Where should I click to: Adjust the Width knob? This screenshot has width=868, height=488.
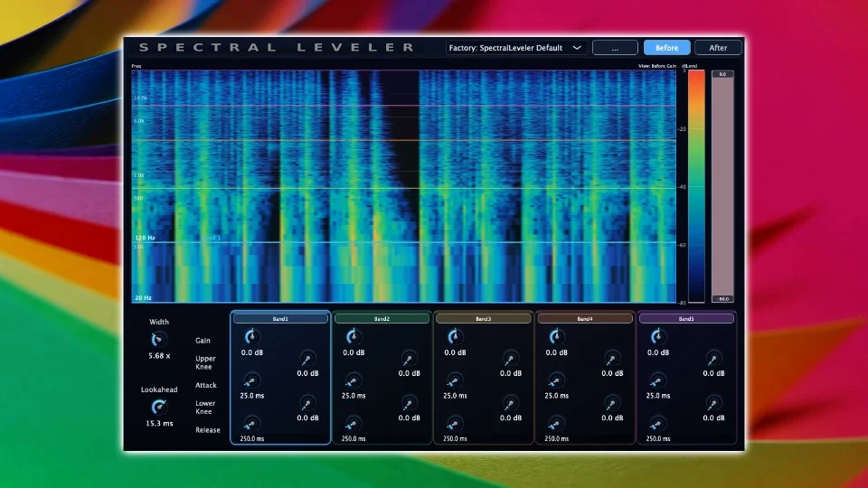158,339
